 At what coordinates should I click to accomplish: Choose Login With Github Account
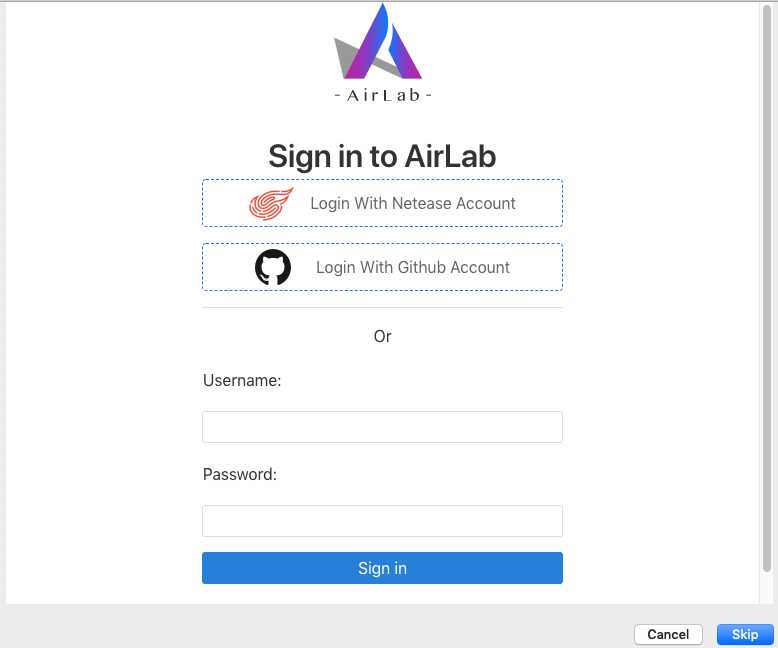click(x=382, y=267)
